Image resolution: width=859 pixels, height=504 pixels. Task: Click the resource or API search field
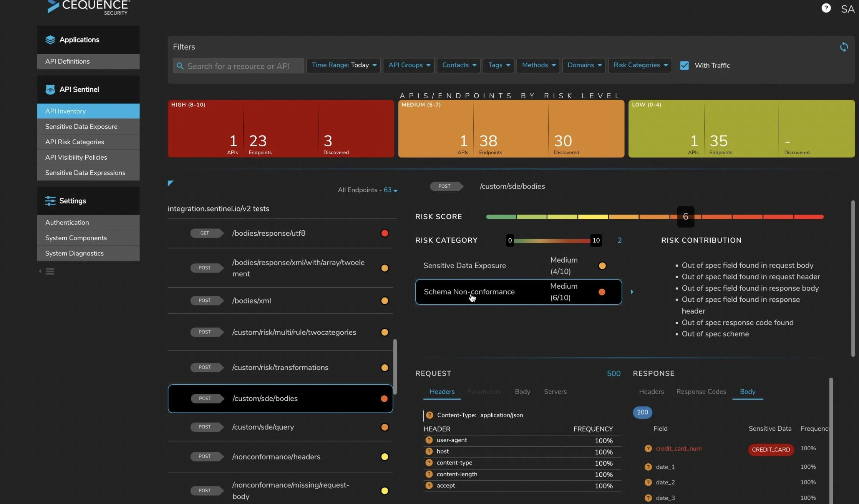click(239, 66)
